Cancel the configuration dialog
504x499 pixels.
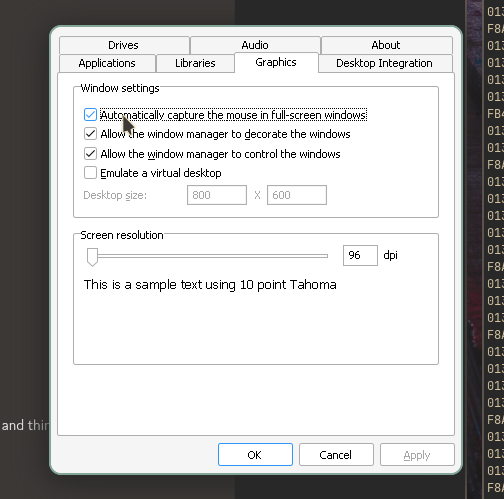pyautogui.click(x=336, y=455)
